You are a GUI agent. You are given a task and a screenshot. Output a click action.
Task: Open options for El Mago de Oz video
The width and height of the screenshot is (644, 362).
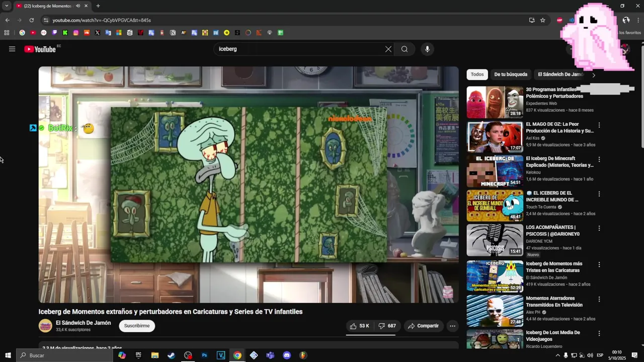tap(599, 125)
